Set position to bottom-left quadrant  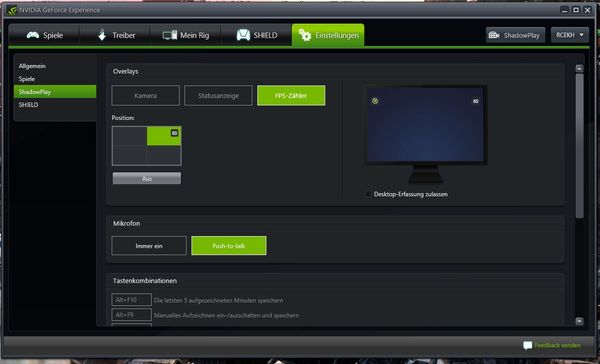pos(129,155)
